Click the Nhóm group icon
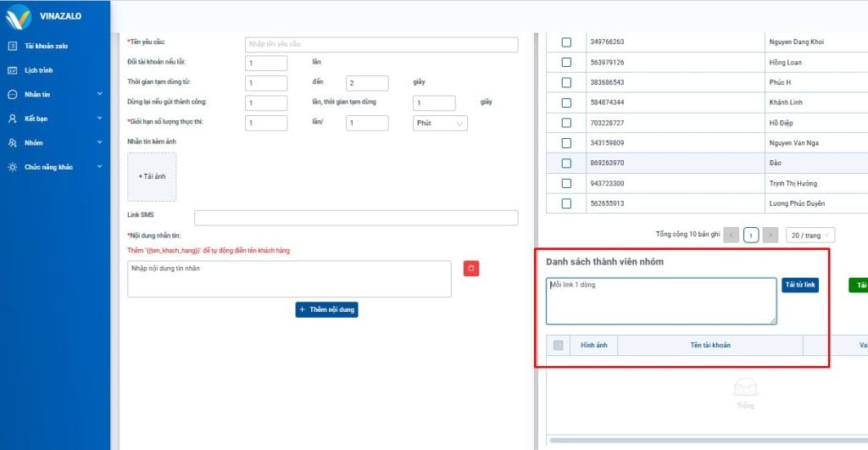 [12, 143]
